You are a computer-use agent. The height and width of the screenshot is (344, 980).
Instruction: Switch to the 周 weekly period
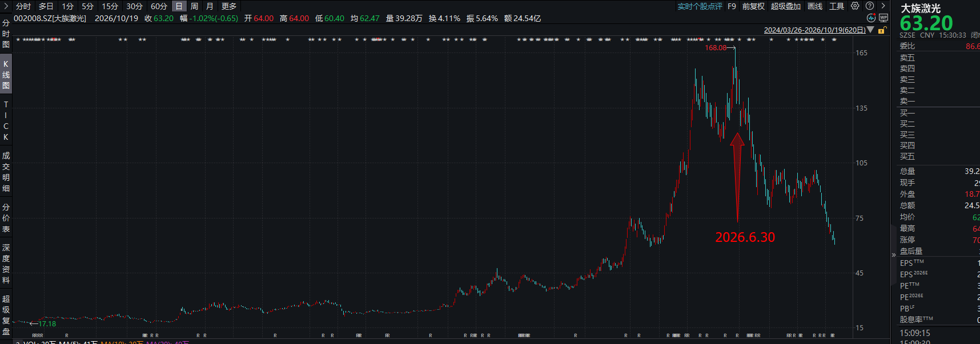(x=194, y=6)
